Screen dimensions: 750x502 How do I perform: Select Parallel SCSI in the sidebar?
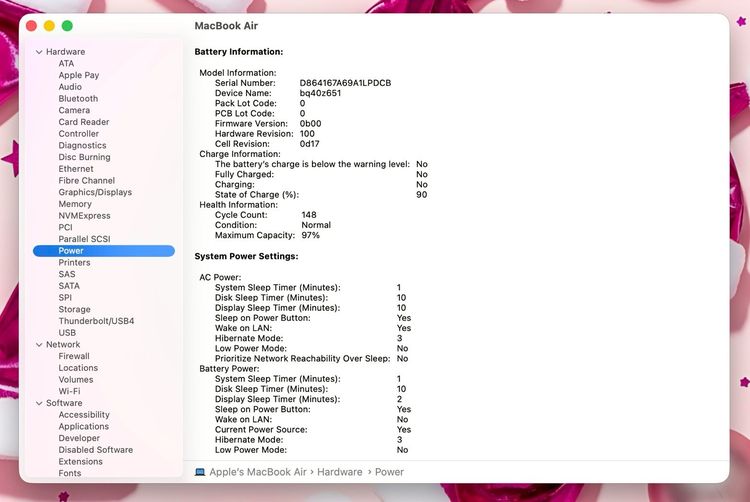pyautogui.click(x=84, y=239)
